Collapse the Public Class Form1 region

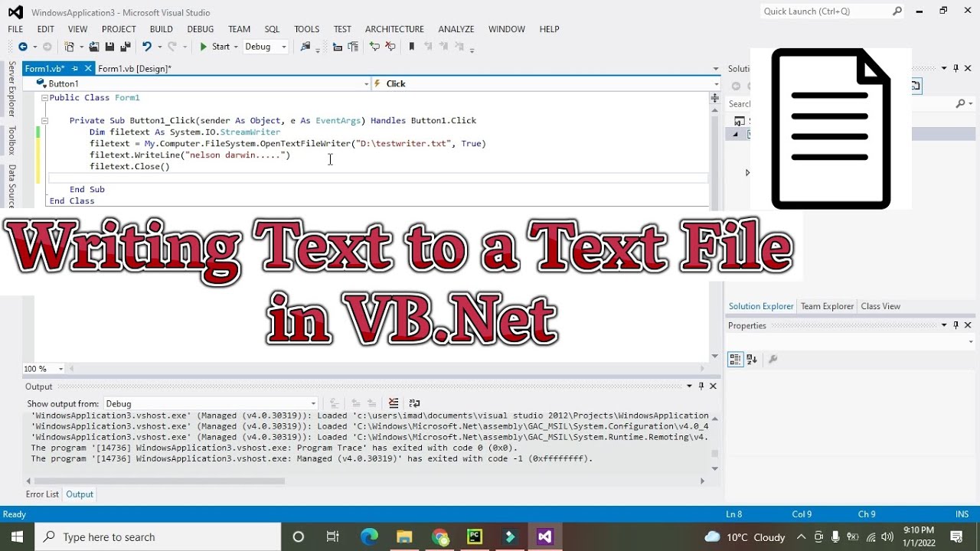click(44, 98)
